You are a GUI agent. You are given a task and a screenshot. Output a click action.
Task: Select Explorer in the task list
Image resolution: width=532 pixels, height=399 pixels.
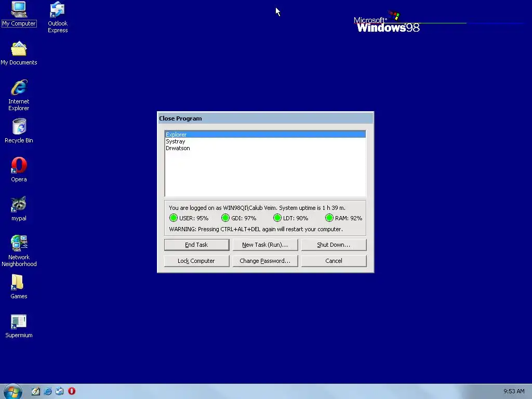coord(265,135)
